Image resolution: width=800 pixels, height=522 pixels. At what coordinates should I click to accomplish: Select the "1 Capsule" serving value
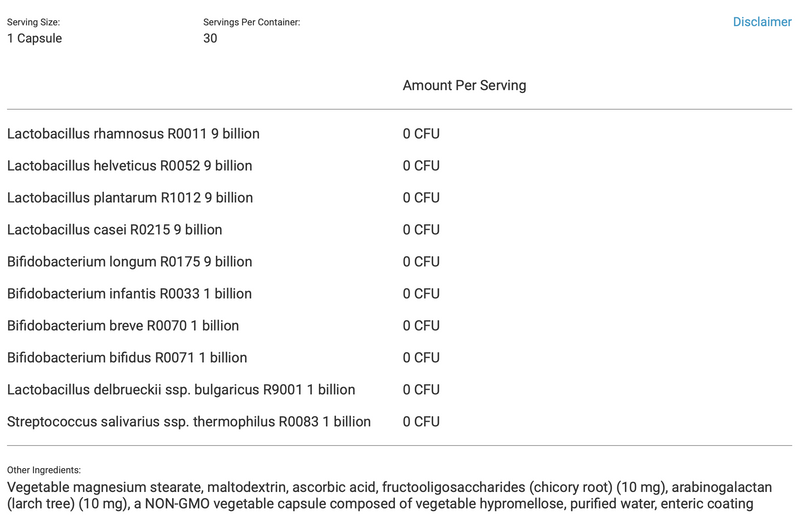35,39
